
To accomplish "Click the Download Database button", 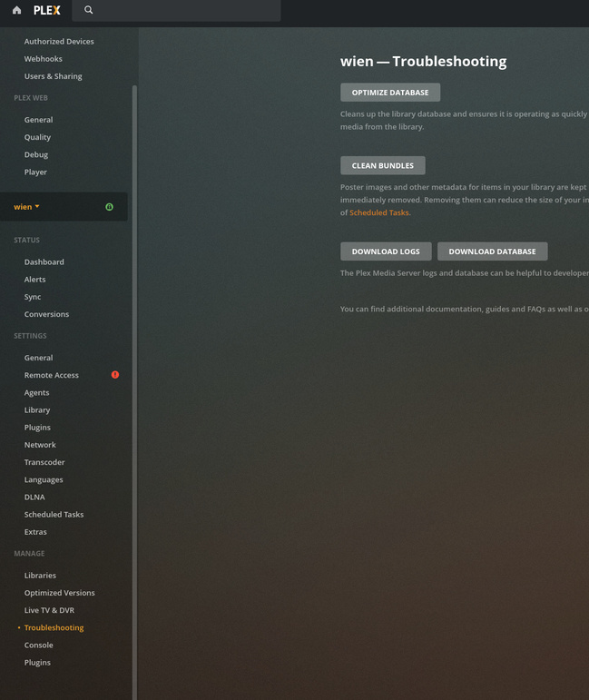I will tap(492, 251).
